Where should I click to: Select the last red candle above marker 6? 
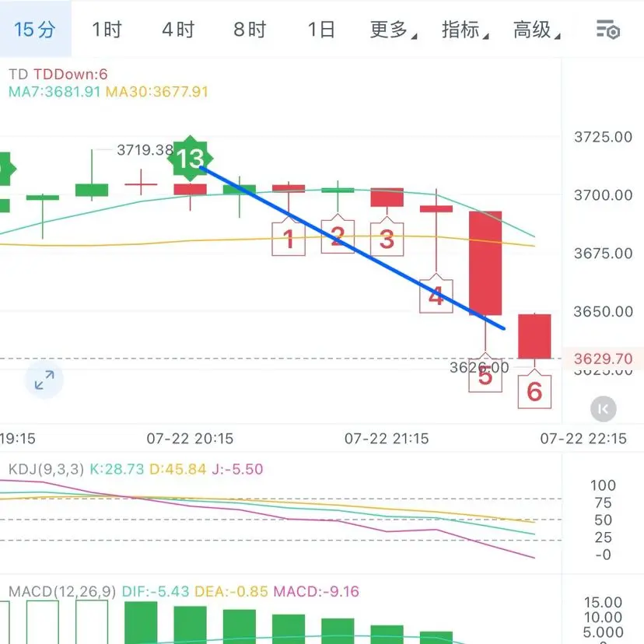tap(534, 336)
